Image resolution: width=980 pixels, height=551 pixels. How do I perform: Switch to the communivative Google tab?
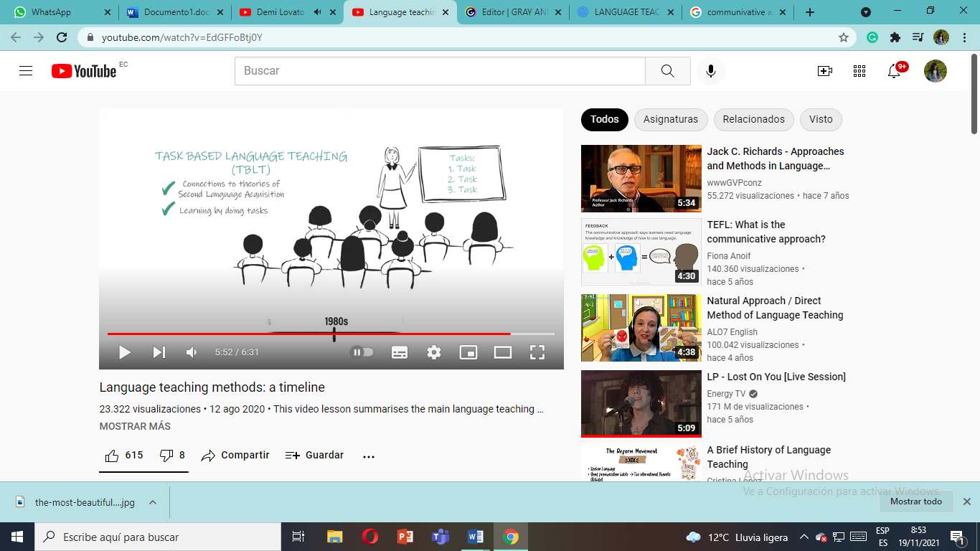point(737,12)
